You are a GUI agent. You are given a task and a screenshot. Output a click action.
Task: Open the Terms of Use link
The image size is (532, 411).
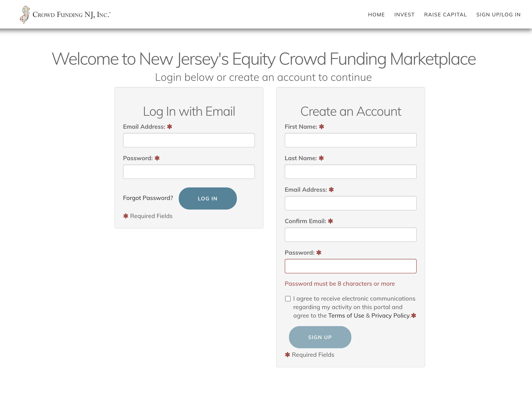(x=346, y=315)
